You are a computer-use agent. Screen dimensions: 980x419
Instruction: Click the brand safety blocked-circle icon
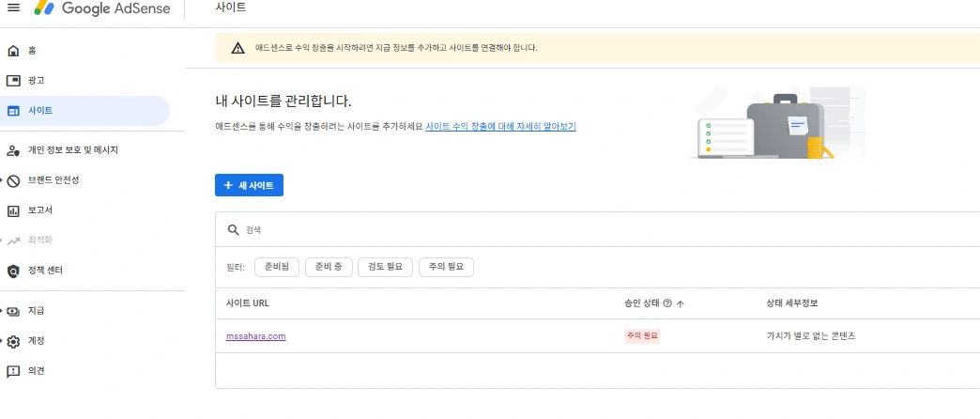(x=13, y=180)
